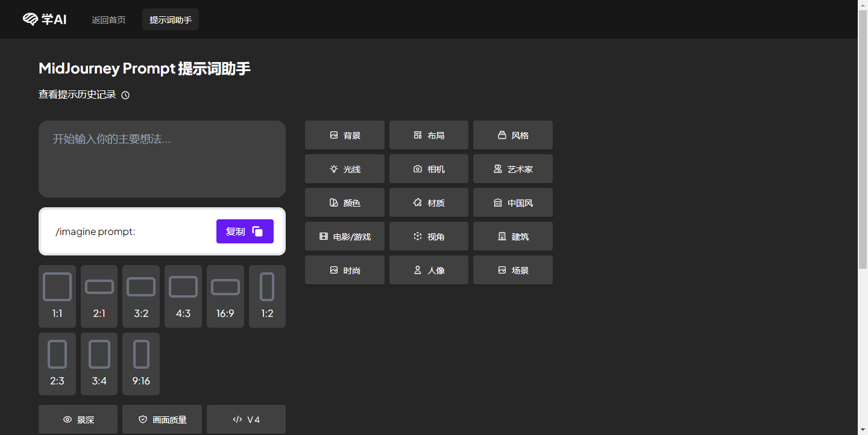868x435 pixels.
Task: Choose the 16:9 aspect ratio tile
Action: [225, 296]
